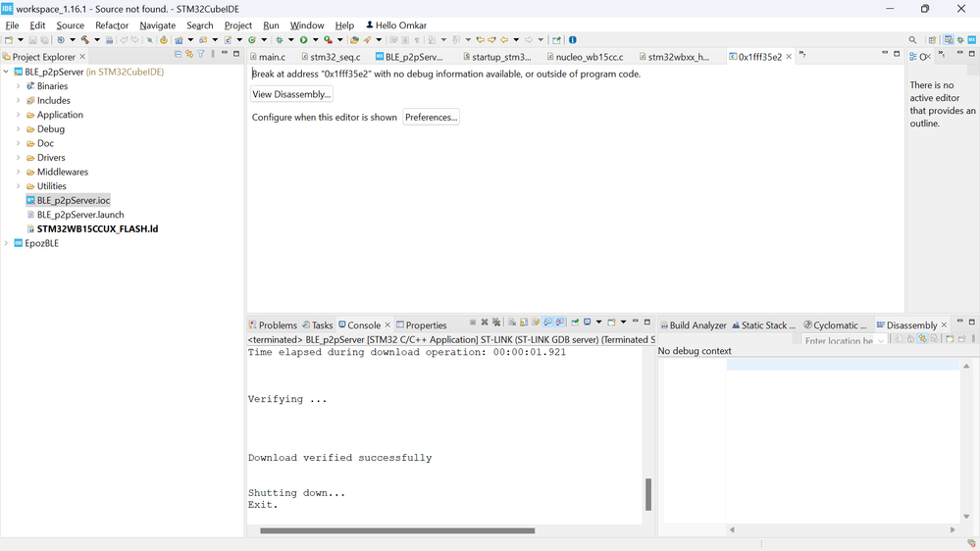Viewport: 980px width, 551px height.
Task: Toggle Show Console When Standard Error Changes
Action: pyautogui.click(x=560, y=323)
